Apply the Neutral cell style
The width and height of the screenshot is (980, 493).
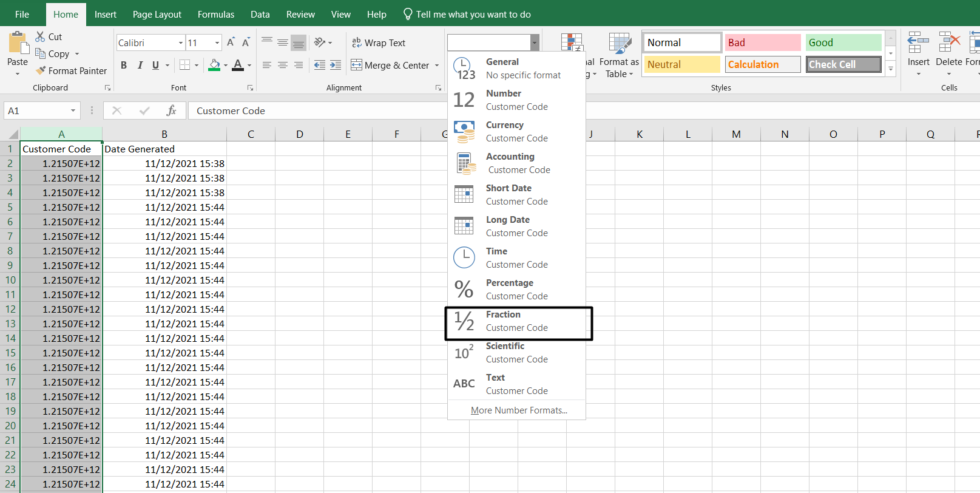[682, 64]
